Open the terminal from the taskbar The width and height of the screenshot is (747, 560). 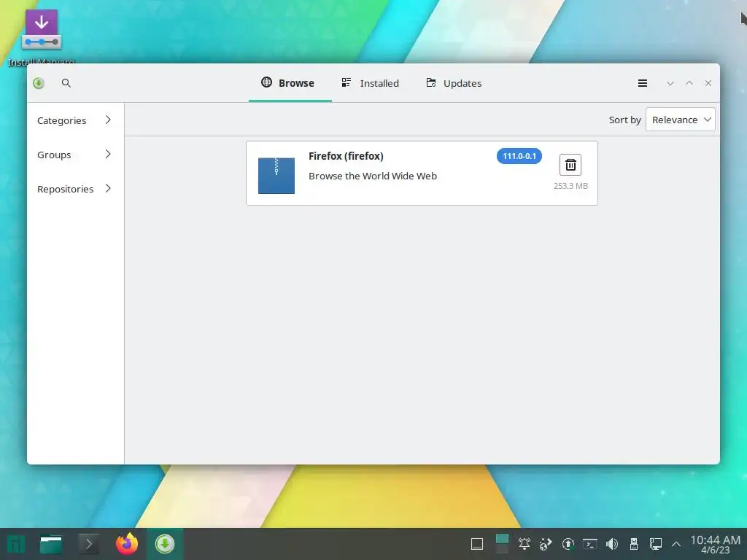[x=88, y=544]
